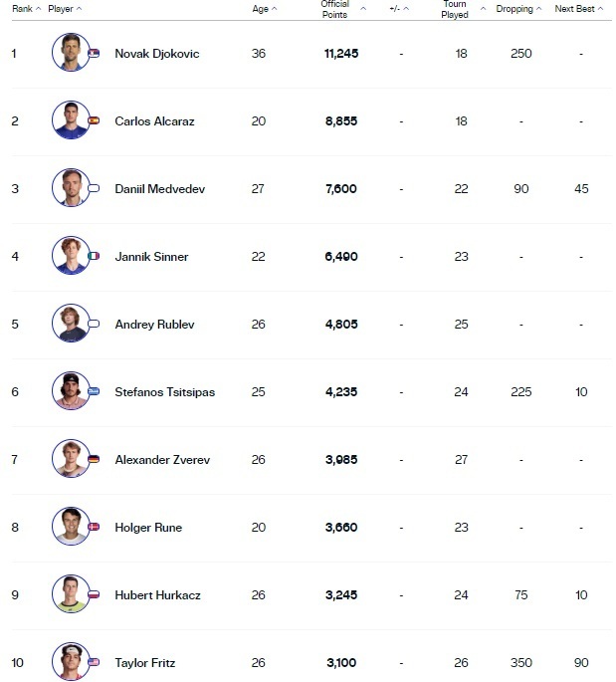Screen dimensions: 616x682
Task: Open Novak Djokovic's player profile link
Action: click(157, 54)
